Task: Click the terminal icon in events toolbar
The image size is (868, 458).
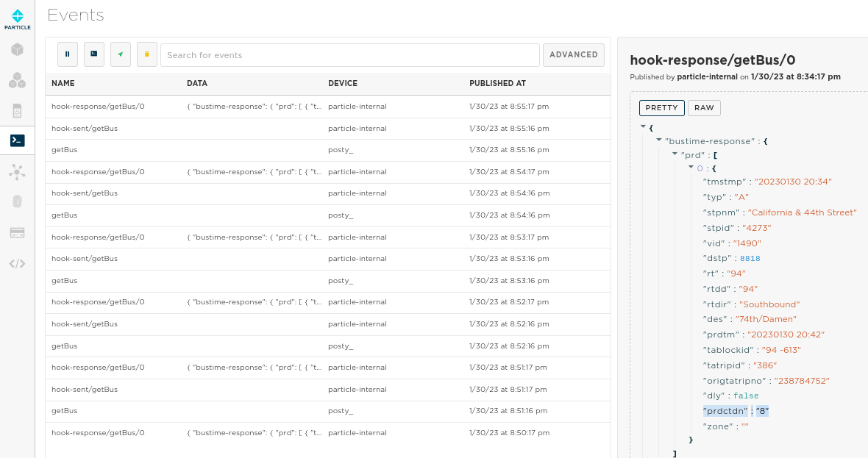Action: click(x=93, y=54)
